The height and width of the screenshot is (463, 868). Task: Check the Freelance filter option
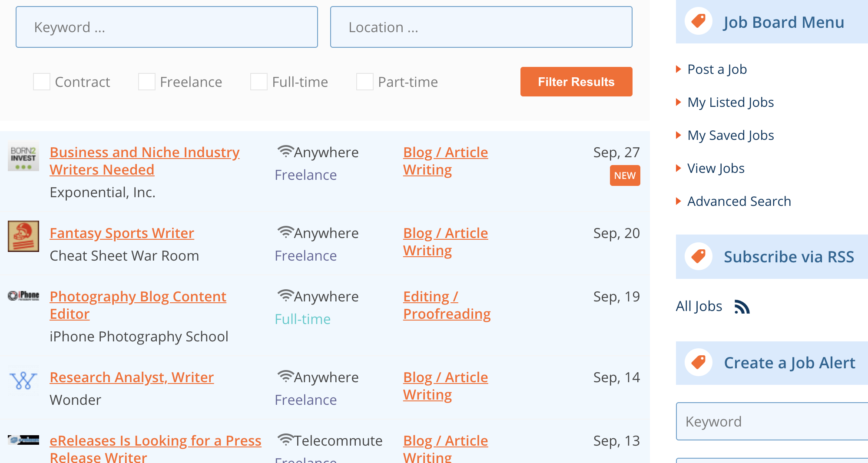pos(147,82)
